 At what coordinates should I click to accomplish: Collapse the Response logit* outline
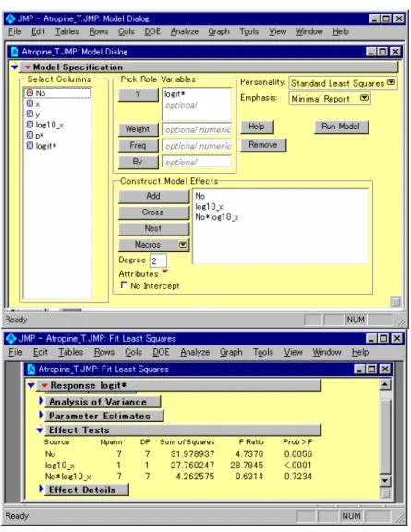(31, 385)
